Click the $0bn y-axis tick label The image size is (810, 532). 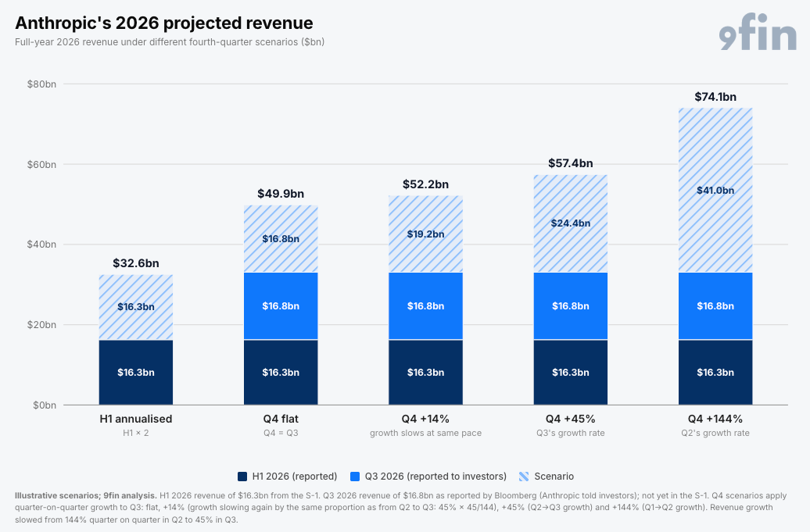(x=45, y=405)
